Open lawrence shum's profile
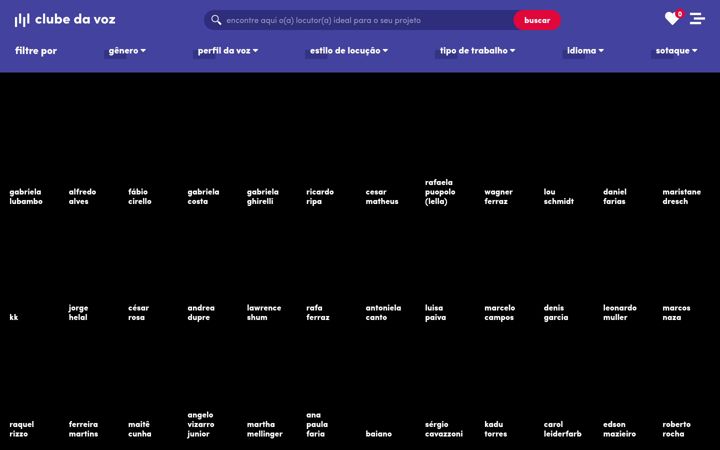 [x=264, y=312]
